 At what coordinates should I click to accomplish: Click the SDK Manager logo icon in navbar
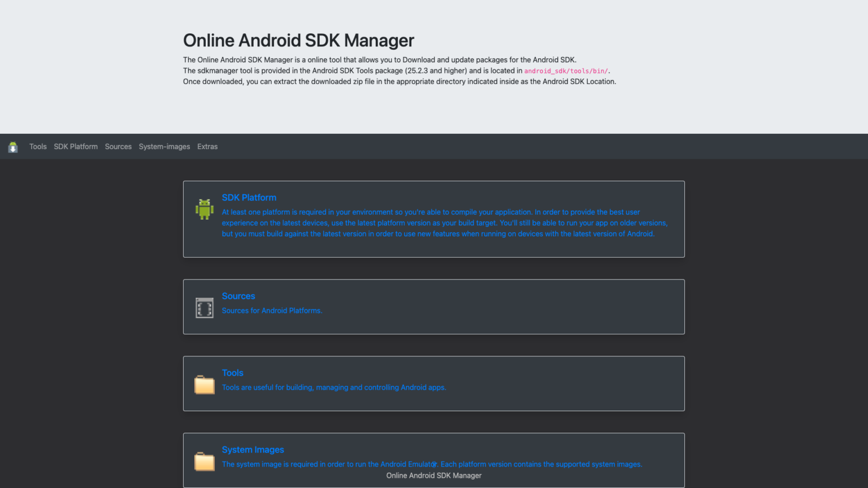(x=13, y=147)
